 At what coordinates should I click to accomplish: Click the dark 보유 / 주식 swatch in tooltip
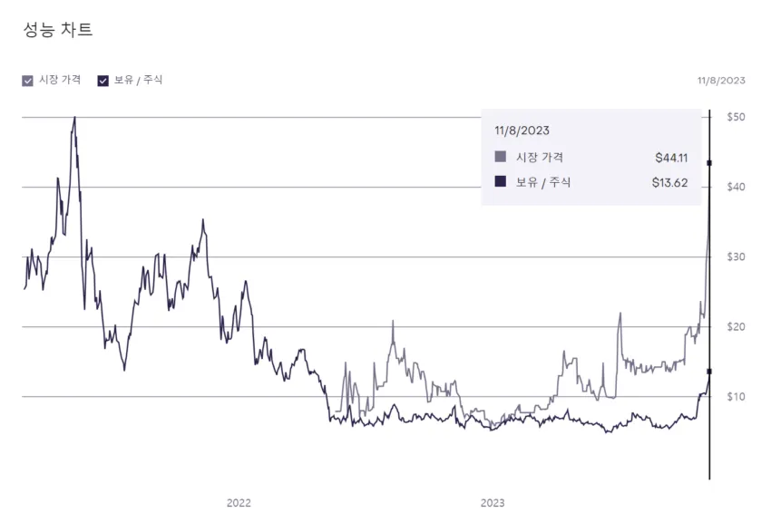pyautogui.click(x=501, y=182)
